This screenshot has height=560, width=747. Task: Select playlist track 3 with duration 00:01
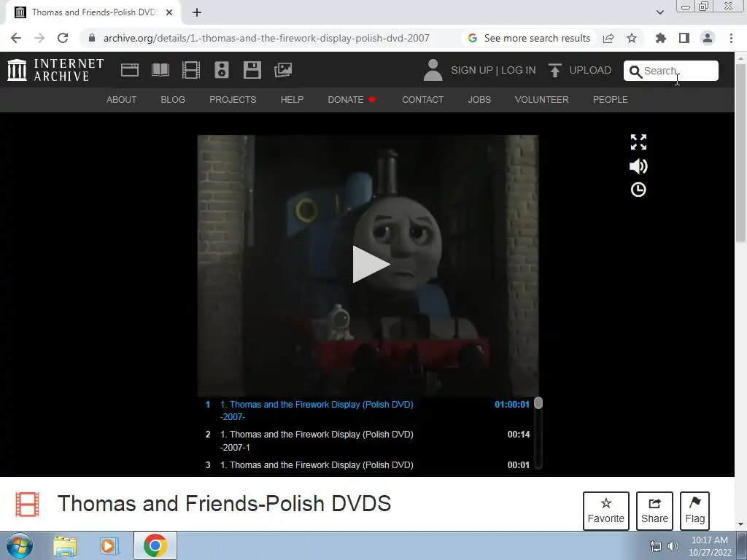(367, 465)
